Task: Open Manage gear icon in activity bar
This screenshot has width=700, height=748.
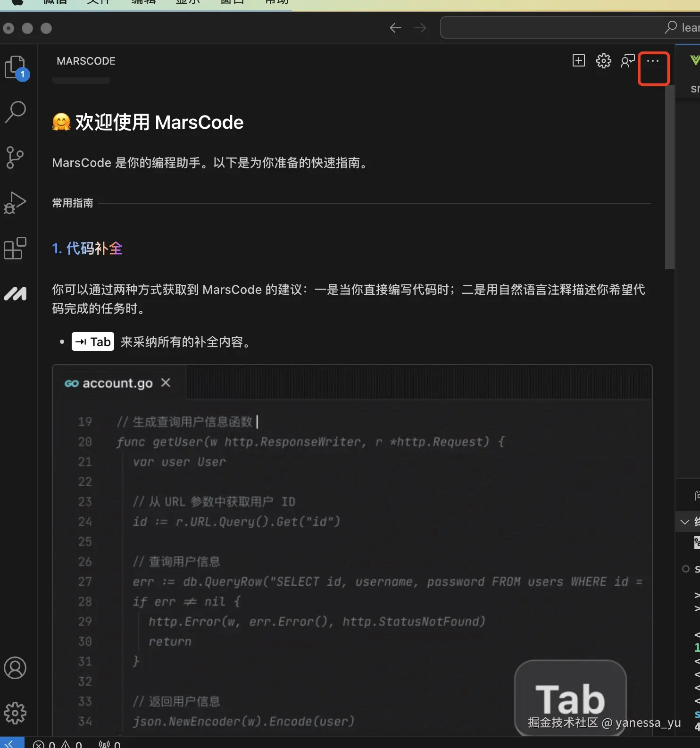Action: [x=15, y=713]
